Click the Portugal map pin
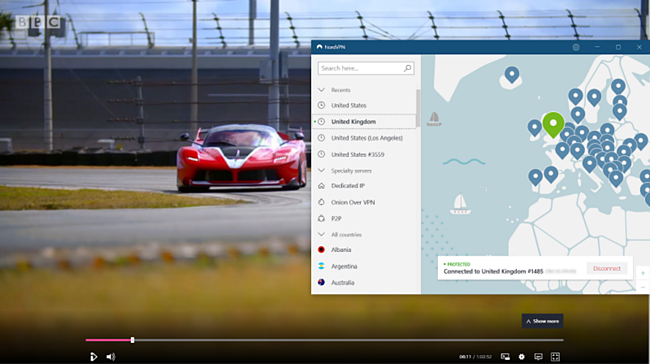Image resolution: width=650 pixels, height=364 pixels. coord(535,177)
